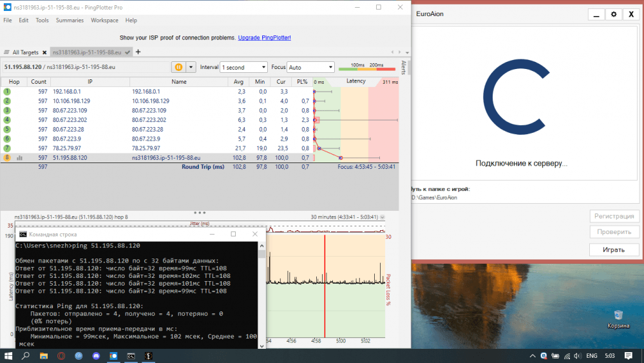Close the All Targets tab with its X
The width and height of the screenshot is (644, 363).
[44, 52]
